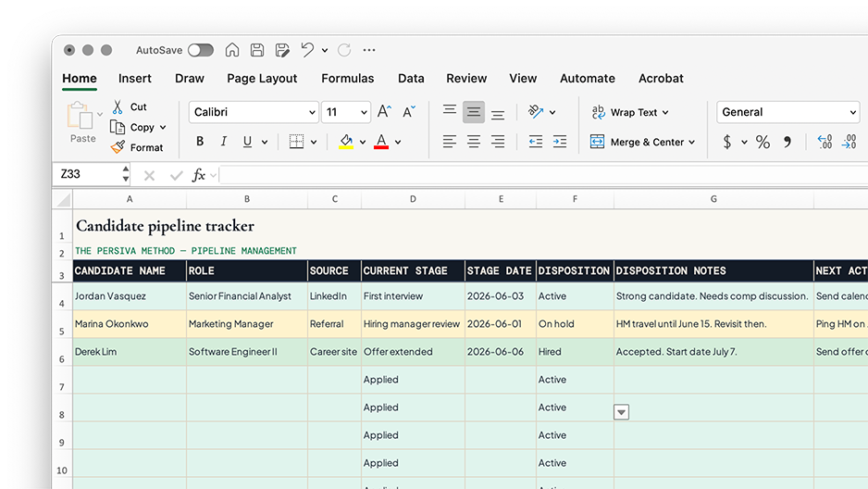Click the Format painter button
The width and height of the screenshot is (868, 489).
coord(137,148)
